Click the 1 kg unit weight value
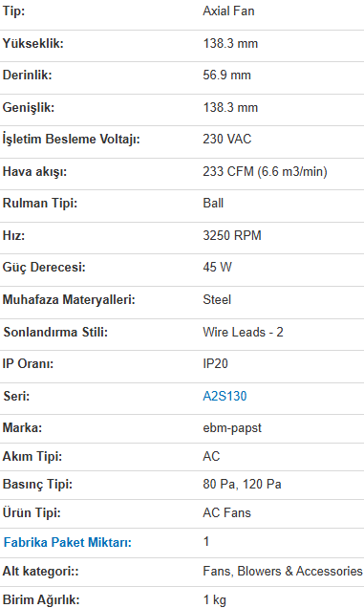The width and height of the screenshot is (364, 608). 214,599
